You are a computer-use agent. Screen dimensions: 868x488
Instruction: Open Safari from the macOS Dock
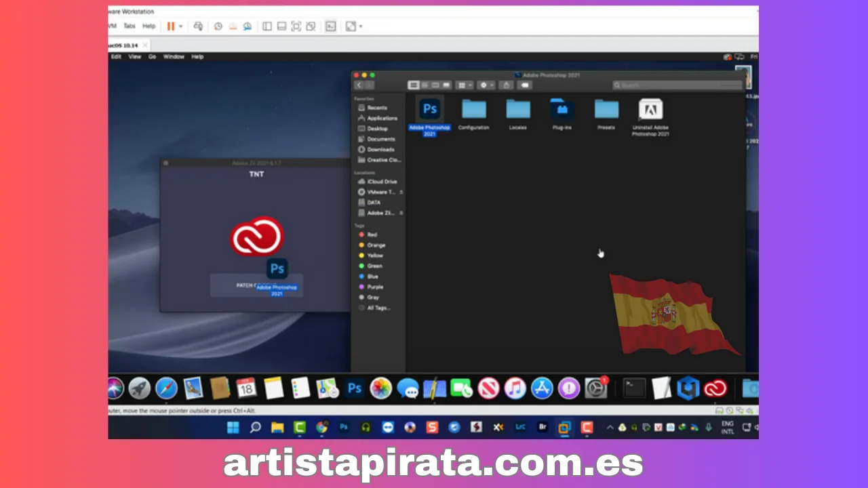(166, 388)
